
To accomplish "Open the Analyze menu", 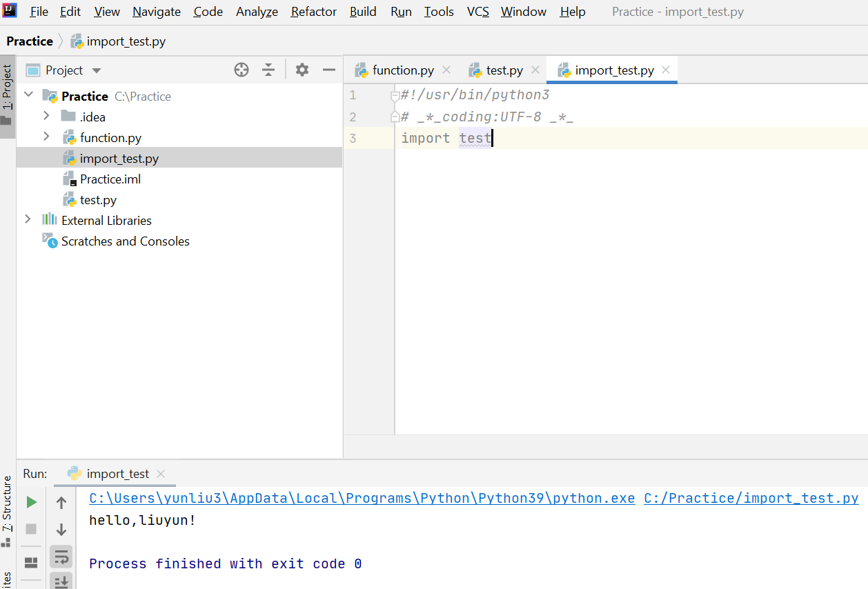I will [257, 12].
